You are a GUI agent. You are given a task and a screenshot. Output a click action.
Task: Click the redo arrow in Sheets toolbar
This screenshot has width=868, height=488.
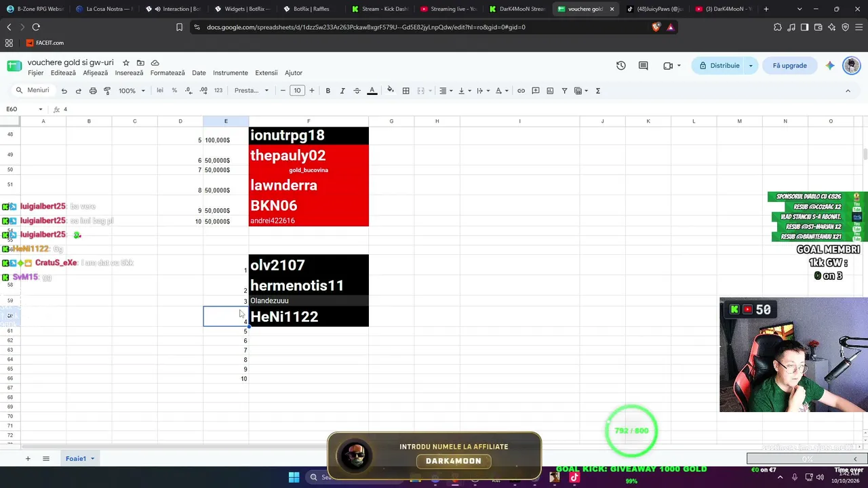click(79, 91)
